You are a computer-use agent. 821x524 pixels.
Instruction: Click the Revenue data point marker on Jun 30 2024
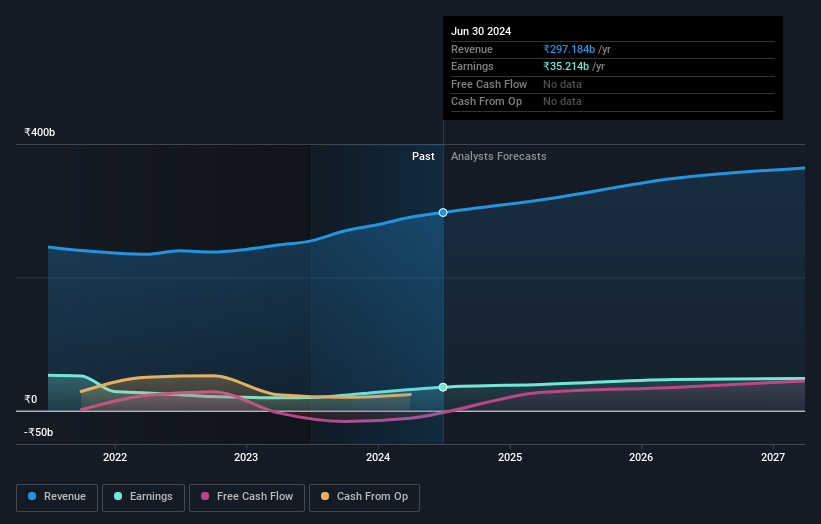point(443,213)
